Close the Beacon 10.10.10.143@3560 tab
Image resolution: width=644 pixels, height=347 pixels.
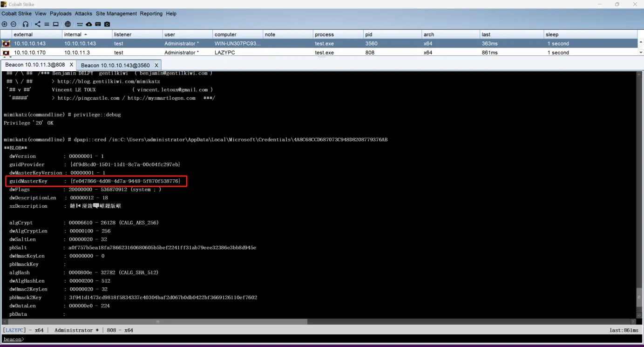156,65
